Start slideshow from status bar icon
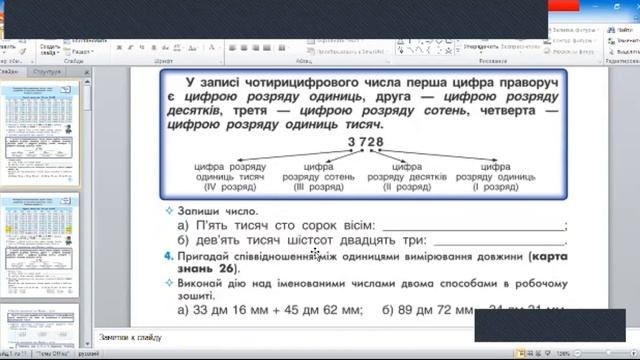This screenshot has height=360, width=640. pyautogui.click(x=548, y=353)
